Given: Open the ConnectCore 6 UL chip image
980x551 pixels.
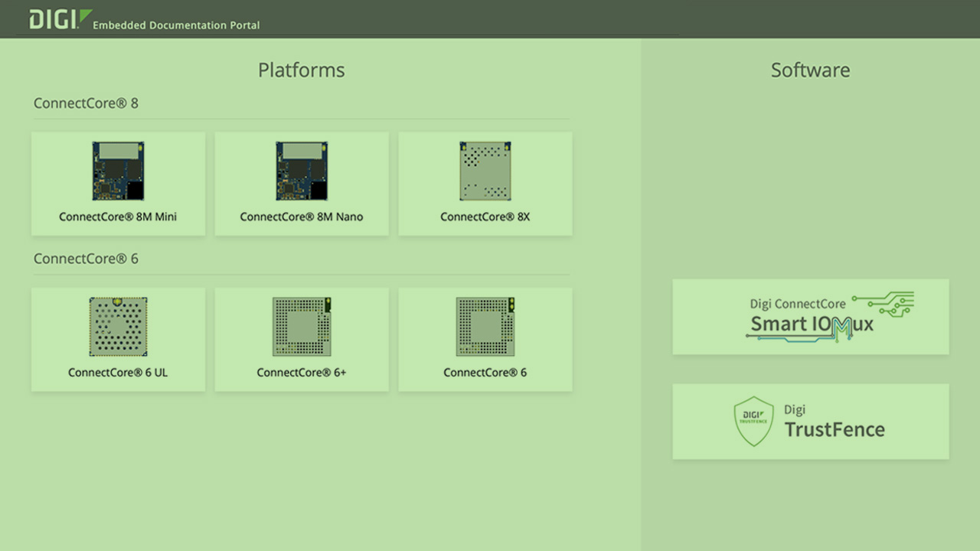Looking at the screenshot, I should [118, 326].
